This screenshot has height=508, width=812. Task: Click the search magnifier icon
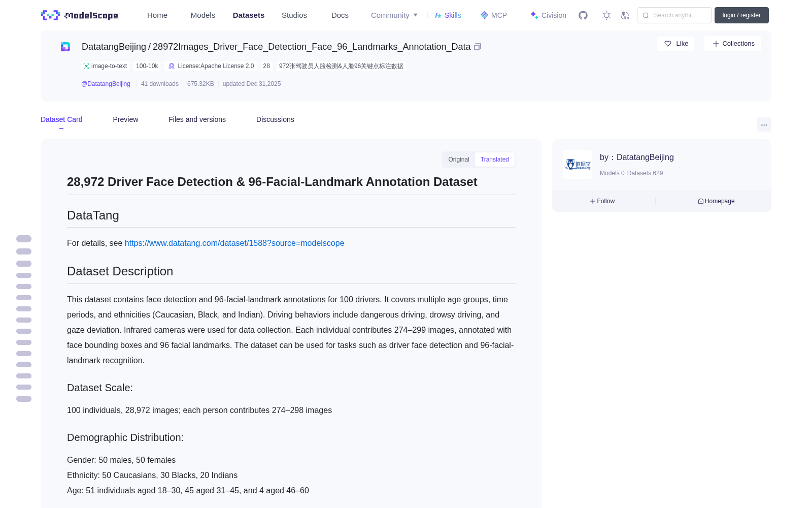tap(646, 15)
